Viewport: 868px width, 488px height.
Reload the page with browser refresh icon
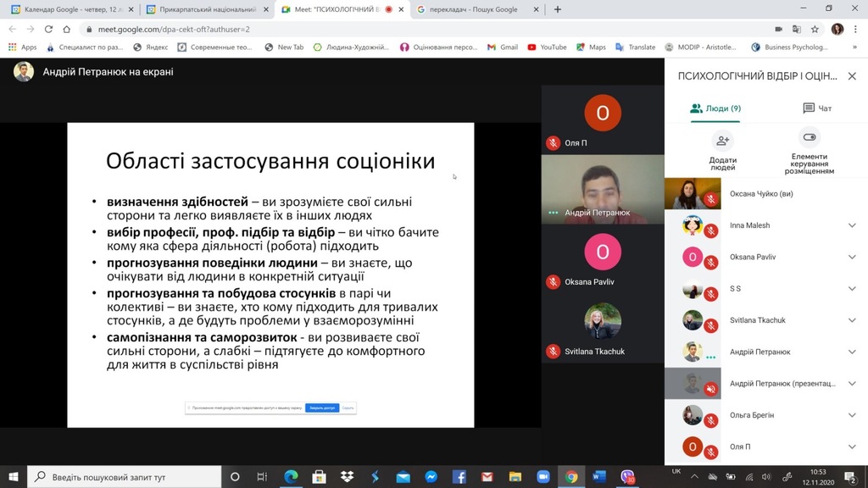[48, 29]
